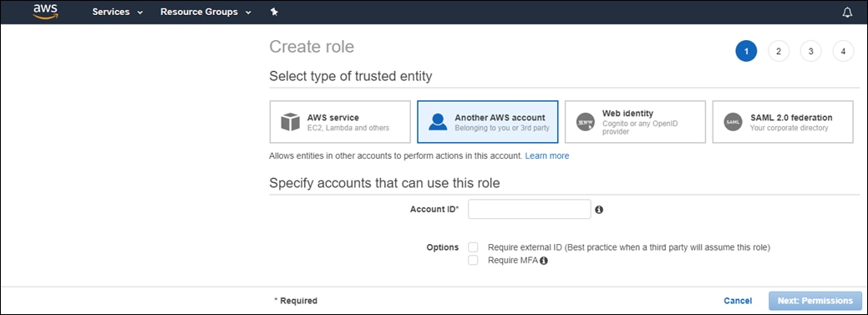Go to wizard step 1 circle
This screenshot has width=868, height=315.
(x=746, y=52)
